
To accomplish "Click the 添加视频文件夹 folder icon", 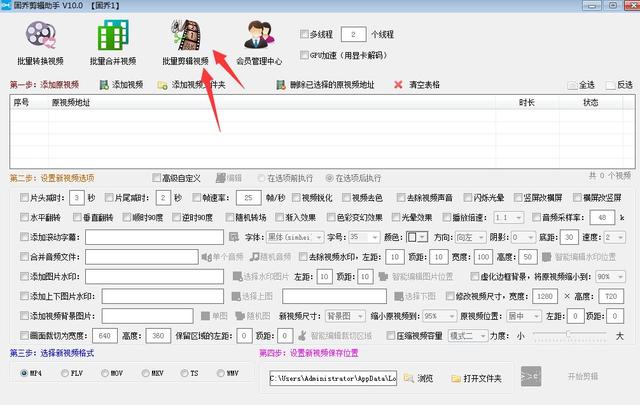I will 162,85.
